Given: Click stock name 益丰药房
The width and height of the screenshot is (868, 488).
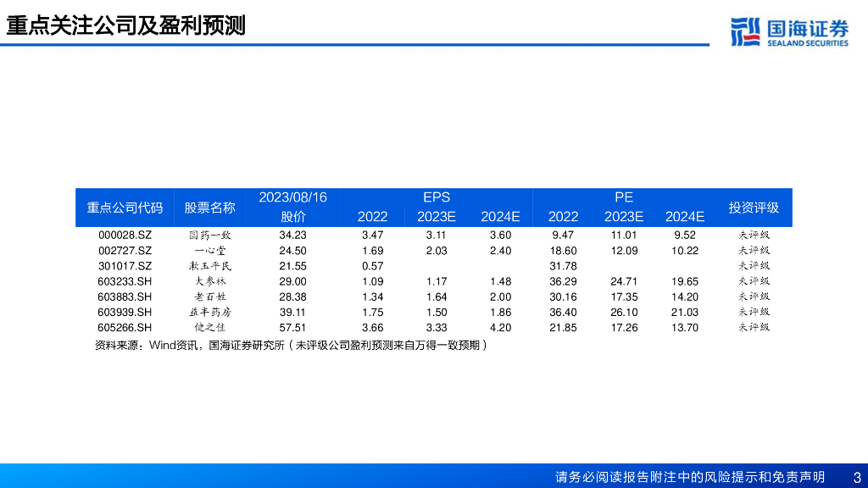Looking at the screenshot, I should click(x=210, y=313).
